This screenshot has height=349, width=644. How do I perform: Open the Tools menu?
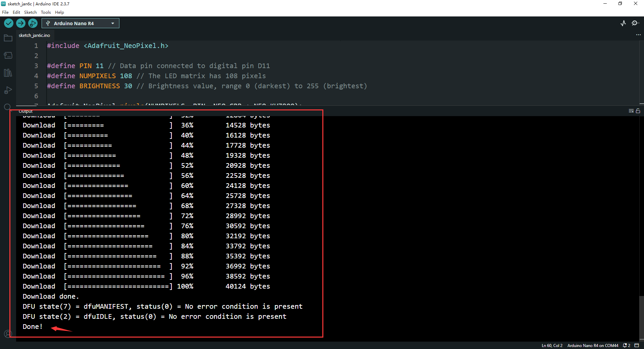pos(46,12)
